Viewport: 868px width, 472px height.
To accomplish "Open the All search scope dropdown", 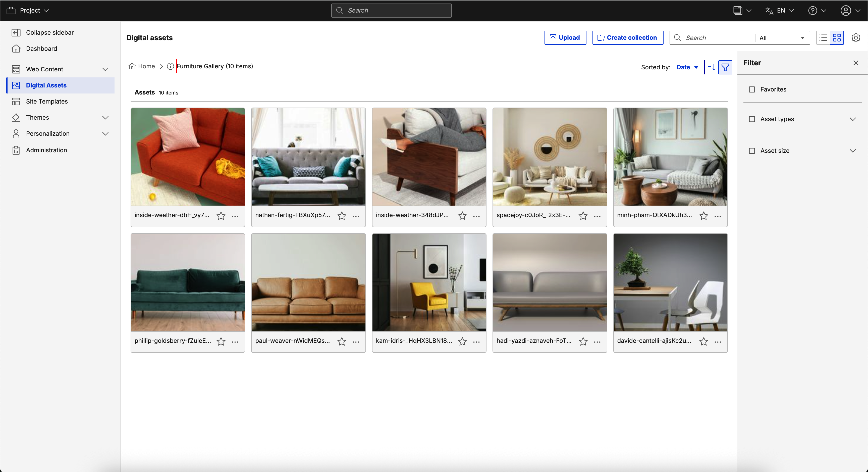I will point(782,38).
